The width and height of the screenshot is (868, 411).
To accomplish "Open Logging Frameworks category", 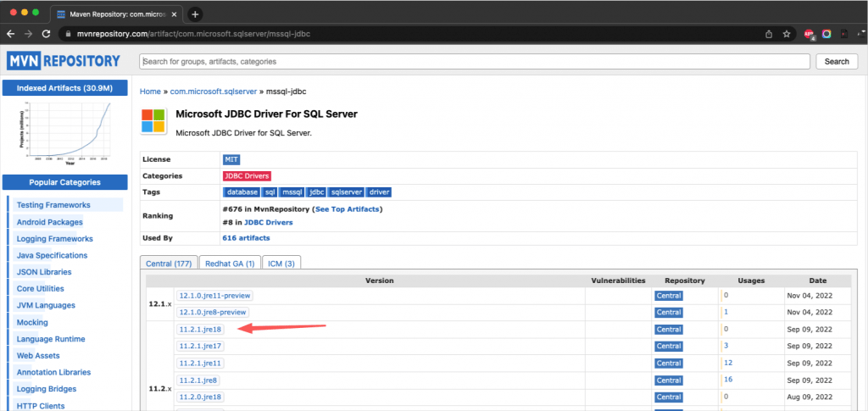I will click(55, 239).
